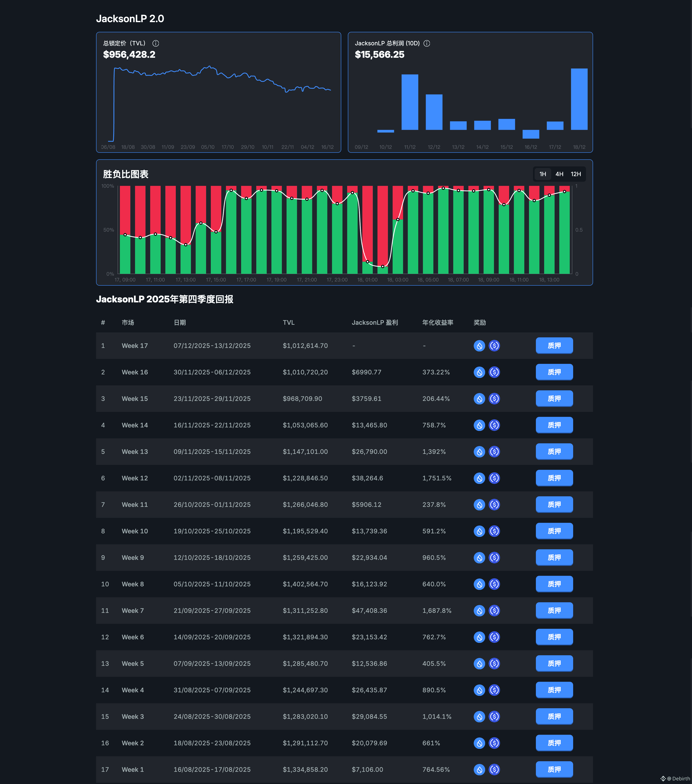Click info icon next to JacksonLP 总利润 (10D)
Screen dimensions: 692x784
[x=426, y=43]
